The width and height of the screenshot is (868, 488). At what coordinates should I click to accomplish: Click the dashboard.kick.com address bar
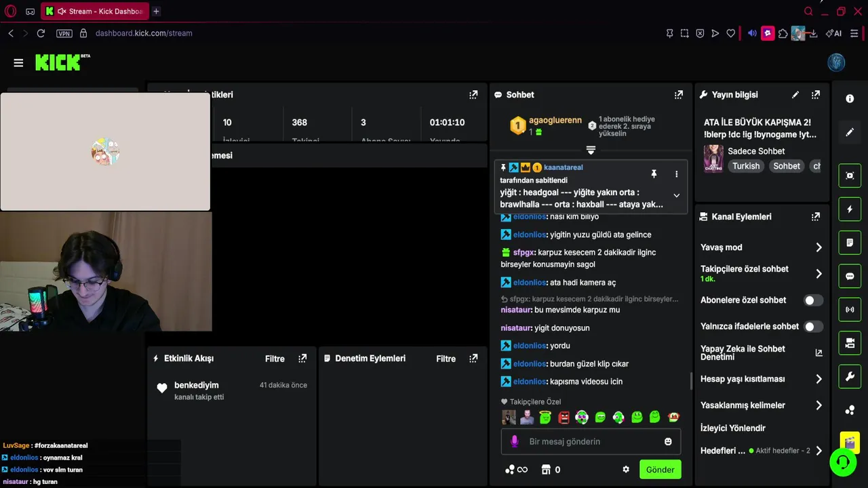click(144, 33)
